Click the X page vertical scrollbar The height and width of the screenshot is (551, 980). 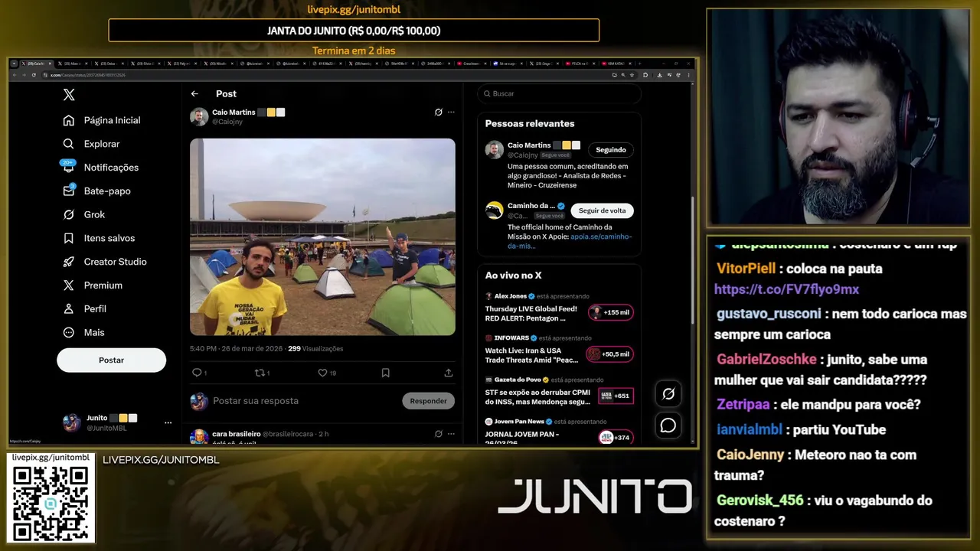point(692,260)
